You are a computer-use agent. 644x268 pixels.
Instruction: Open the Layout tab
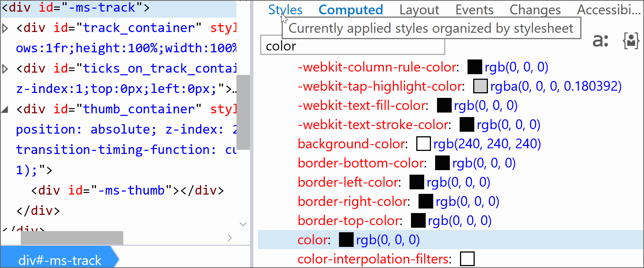[x=419, y=10]
